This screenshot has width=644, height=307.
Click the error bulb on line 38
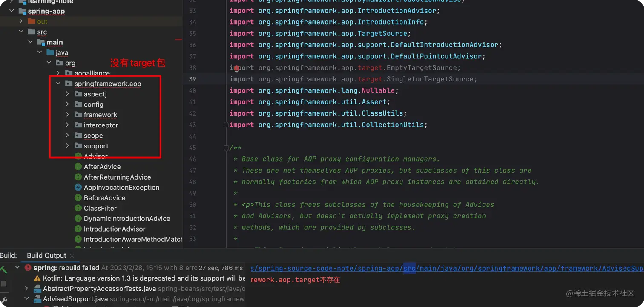pyautogui.click(x=236, y=68)
